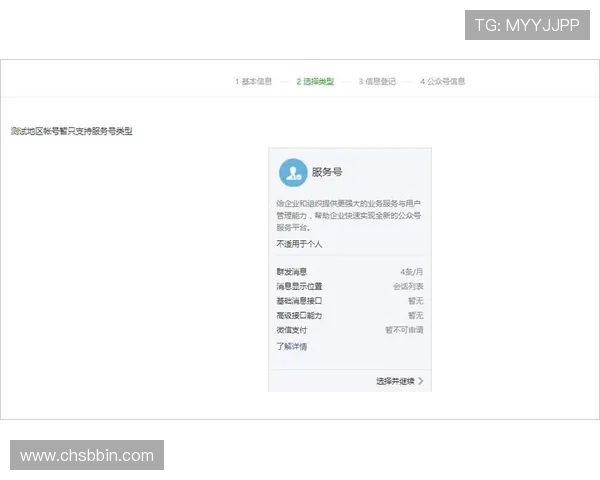Select step 4 公众号信息
Viewport: 600px width, 480px height.
coord(443,81)
